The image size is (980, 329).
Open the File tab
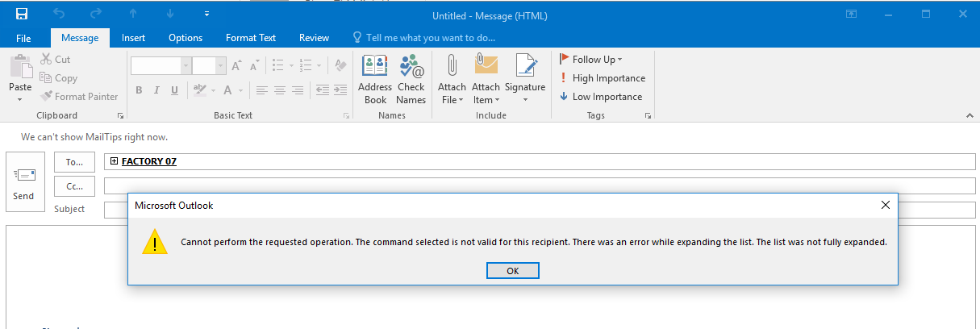coord(23,38)
